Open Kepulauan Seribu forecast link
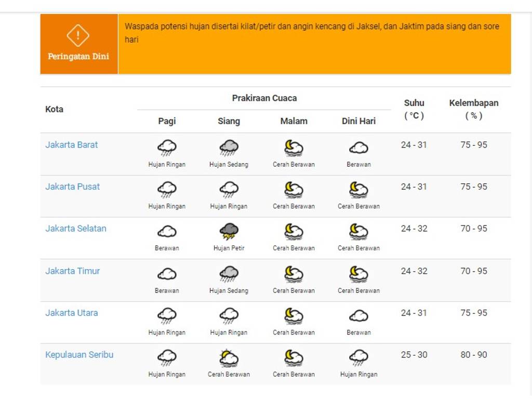 (x=79, y=355)
